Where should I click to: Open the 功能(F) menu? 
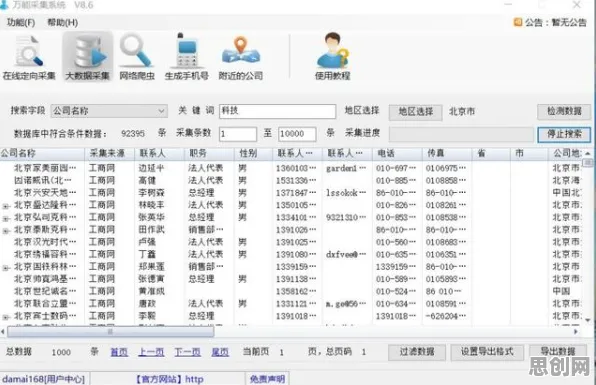(21, 23)
